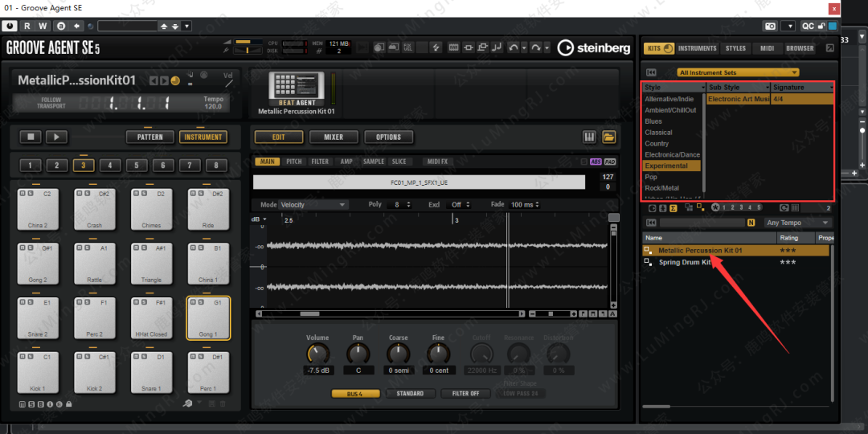Click the STANDARD quality button
The image size is (868, 434).
(x=410, y=394)
